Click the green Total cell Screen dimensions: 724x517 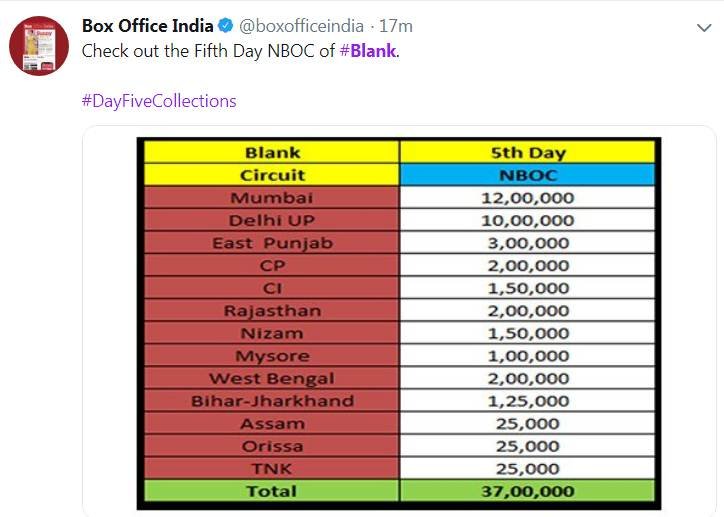click(x=271, y=491)
